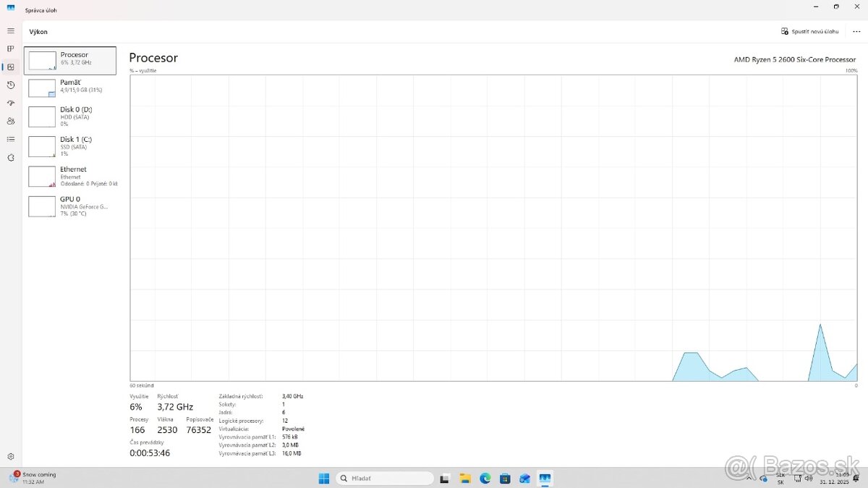Click Spustiť novú úlohu button
The image size is (868, 488).
pos(809,32)
